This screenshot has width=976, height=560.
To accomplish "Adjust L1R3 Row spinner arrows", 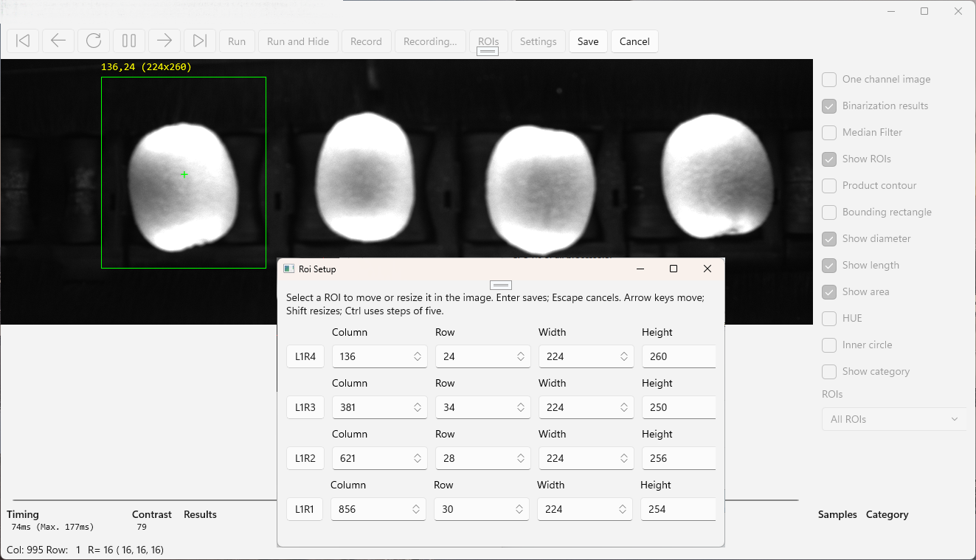I will point(521,407).
